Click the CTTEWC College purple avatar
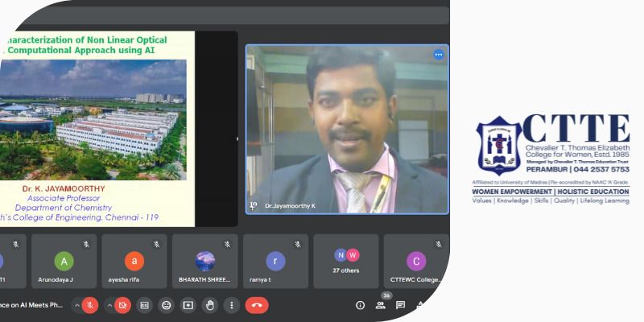 (416, 261)
